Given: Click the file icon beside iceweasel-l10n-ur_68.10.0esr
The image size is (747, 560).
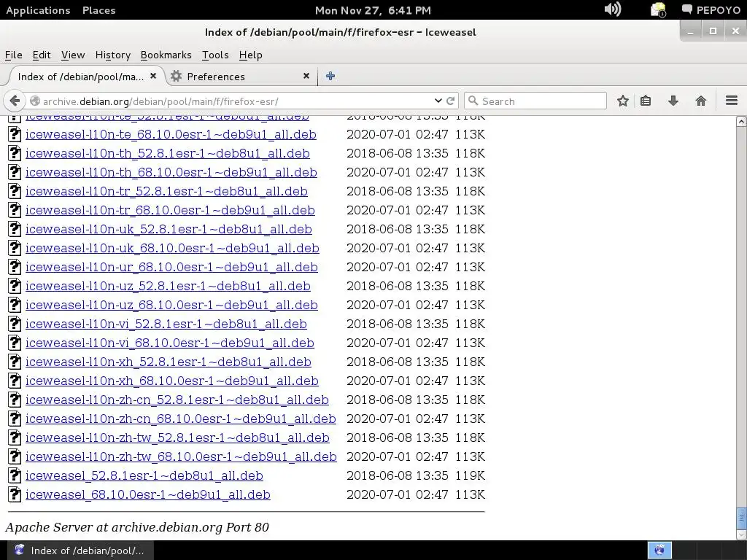Looking at the screenshot, I should (x=15, y=267).
